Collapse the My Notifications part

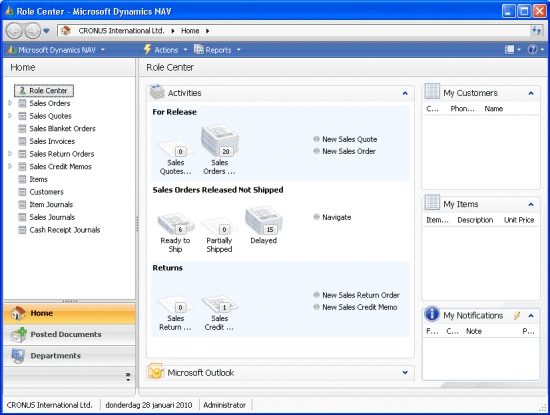point(531,315)
